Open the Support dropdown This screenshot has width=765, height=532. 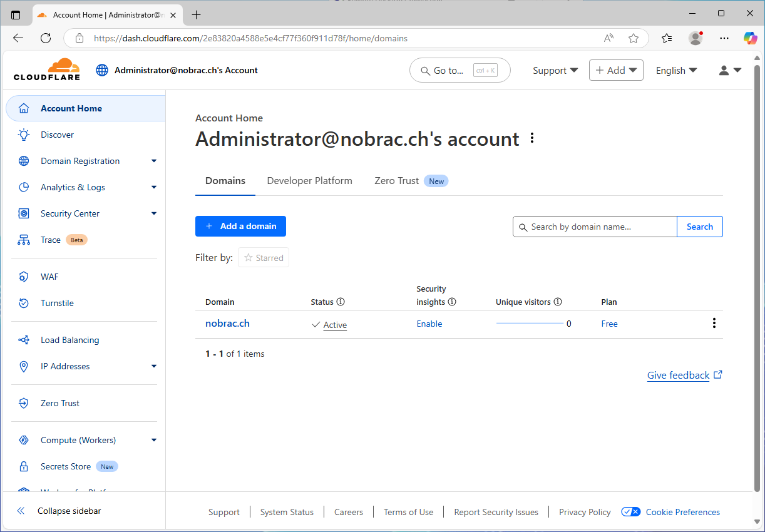point(555,71)
